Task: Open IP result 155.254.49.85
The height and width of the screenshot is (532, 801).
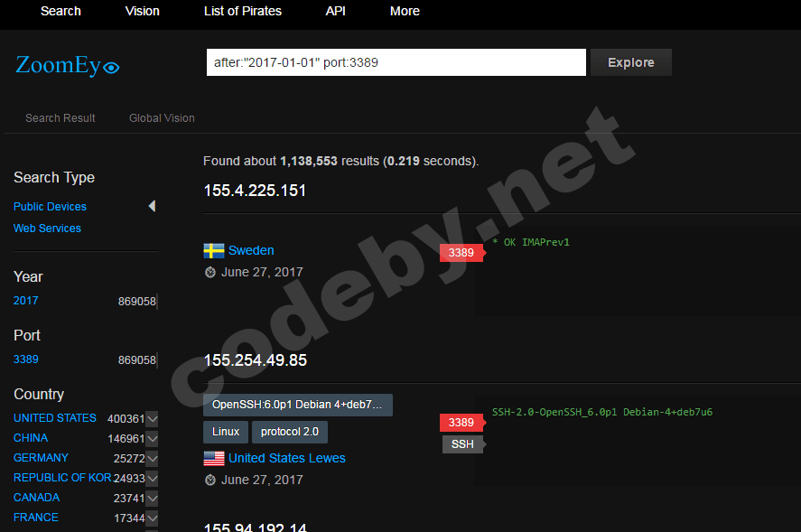Action: coord(256,360)
